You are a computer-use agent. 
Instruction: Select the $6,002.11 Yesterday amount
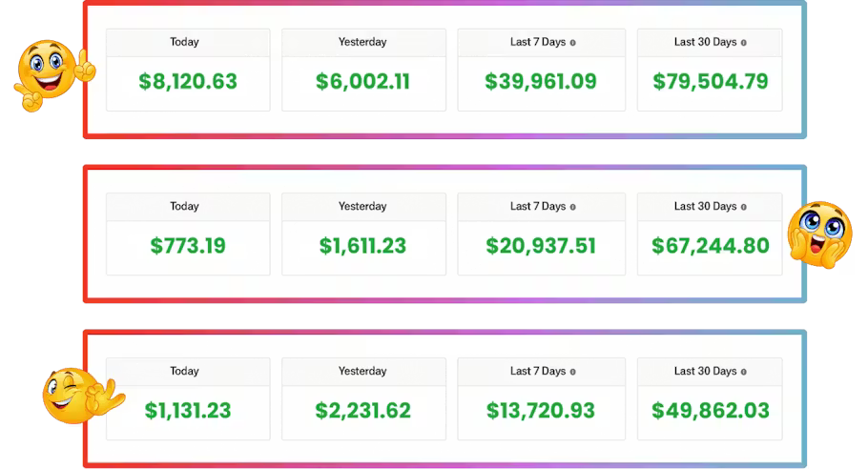click(x=362, y=82)
